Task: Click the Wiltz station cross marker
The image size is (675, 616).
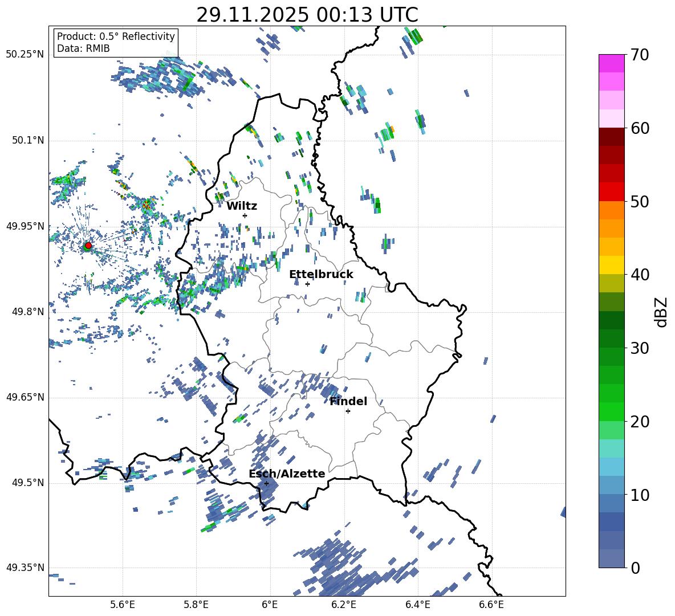Action: (245, 215)
